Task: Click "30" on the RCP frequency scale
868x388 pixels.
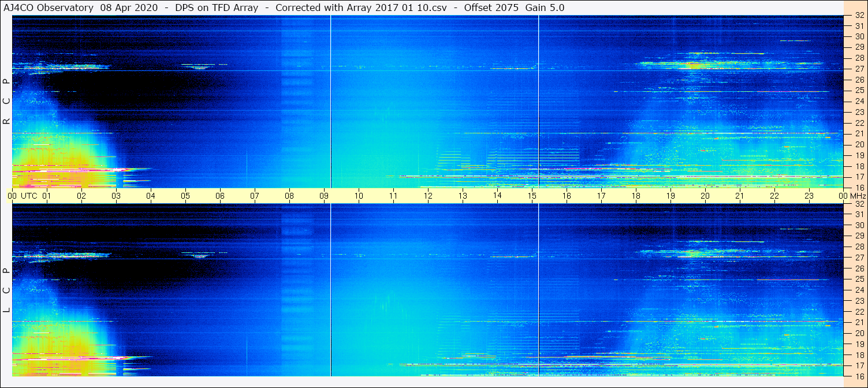Action: point(859,36)
